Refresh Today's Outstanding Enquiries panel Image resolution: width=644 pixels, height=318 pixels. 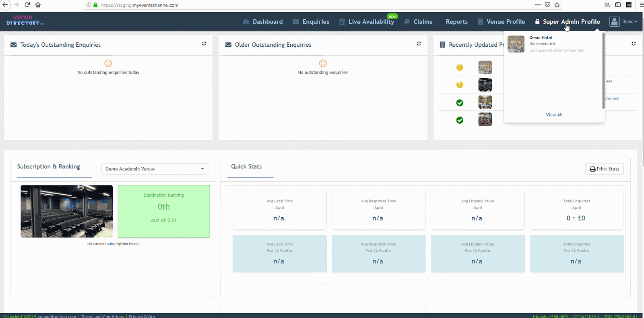[204, 44]
